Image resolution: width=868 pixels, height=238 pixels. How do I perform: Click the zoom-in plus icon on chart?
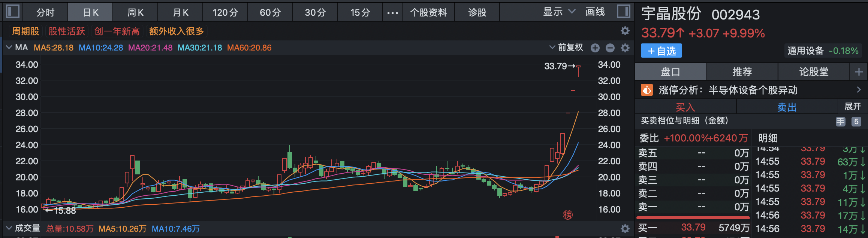point(595,48)
